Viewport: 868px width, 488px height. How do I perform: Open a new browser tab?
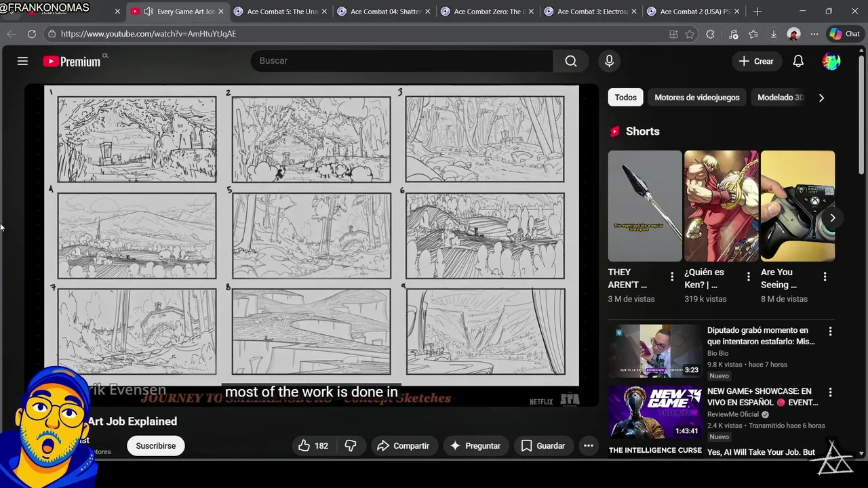(x=757, y=12)
